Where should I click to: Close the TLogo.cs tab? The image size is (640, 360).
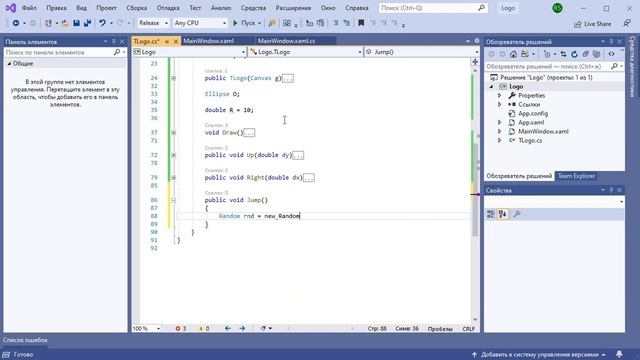176,42
